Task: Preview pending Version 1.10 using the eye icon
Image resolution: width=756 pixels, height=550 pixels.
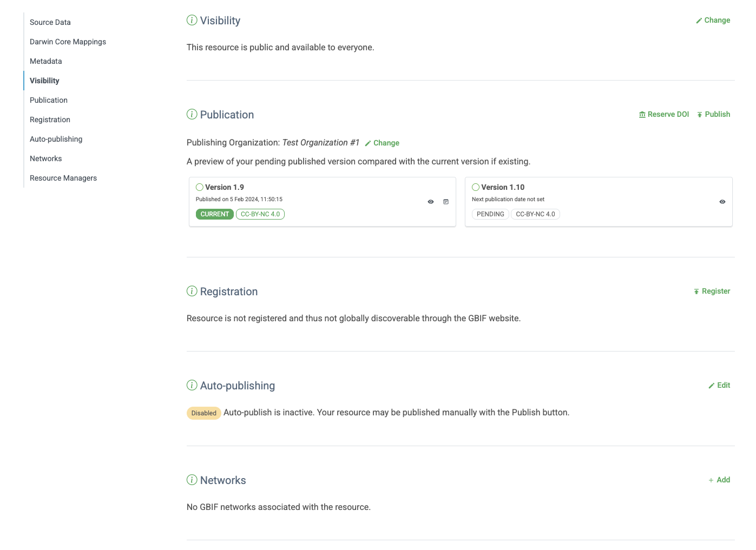Action: coord(722,202)
